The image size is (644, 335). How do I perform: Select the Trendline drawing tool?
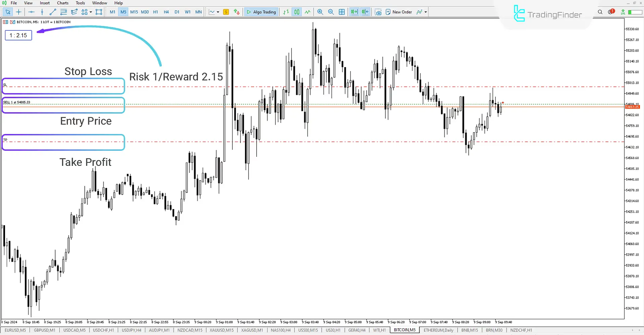pos(52,12)
